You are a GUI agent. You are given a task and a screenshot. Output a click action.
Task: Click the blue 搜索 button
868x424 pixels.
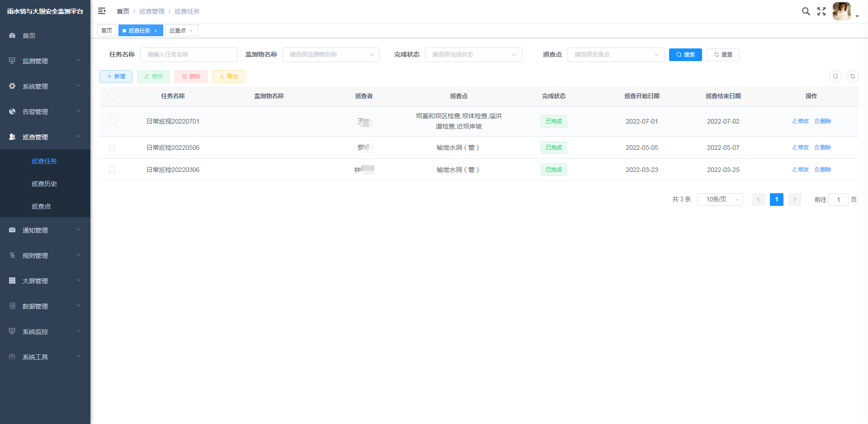(685, 55)
